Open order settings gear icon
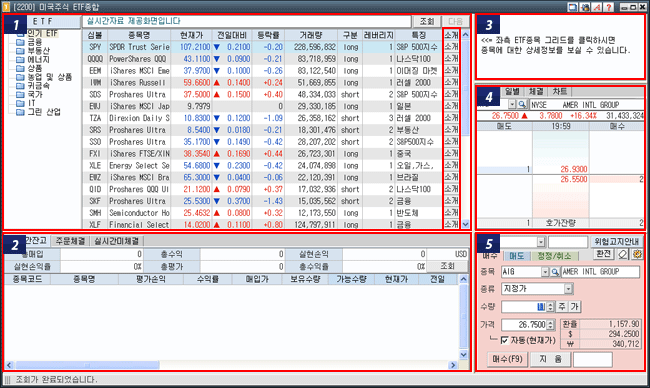Screen dimensions: 650x388 637,254
